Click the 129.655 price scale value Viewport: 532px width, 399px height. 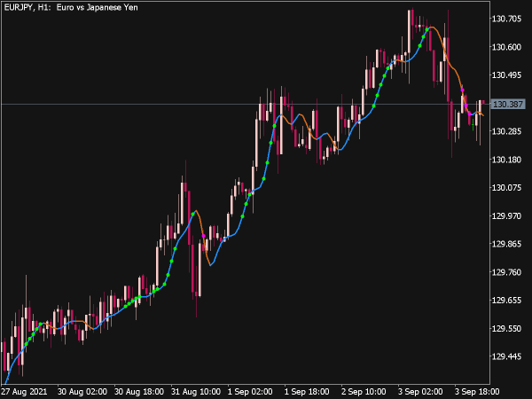pos(506,301)
